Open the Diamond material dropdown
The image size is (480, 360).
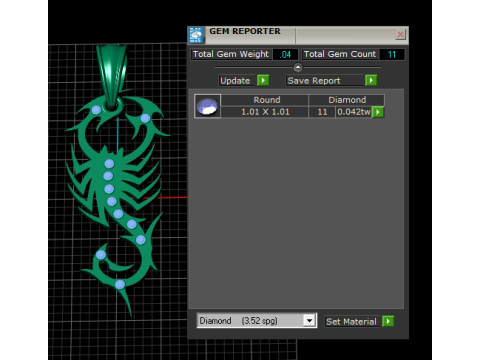pos(309,321)
